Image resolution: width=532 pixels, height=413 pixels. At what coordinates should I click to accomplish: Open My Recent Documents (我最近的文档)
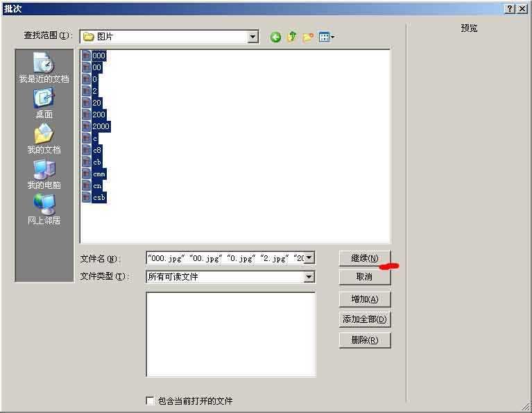click(x=44, y=67)
